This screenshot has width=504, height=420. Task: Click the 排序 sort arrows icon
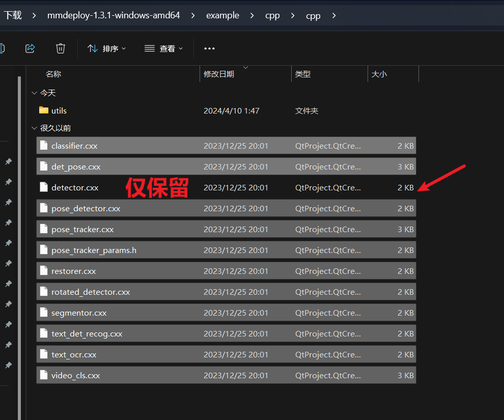92,48
